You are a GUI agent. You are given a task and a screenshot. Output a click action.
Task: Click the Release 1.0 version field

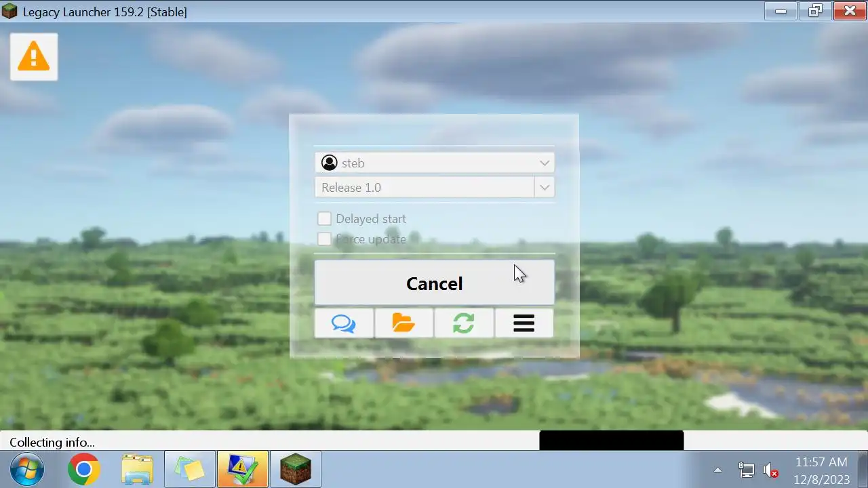pos(425,188)
